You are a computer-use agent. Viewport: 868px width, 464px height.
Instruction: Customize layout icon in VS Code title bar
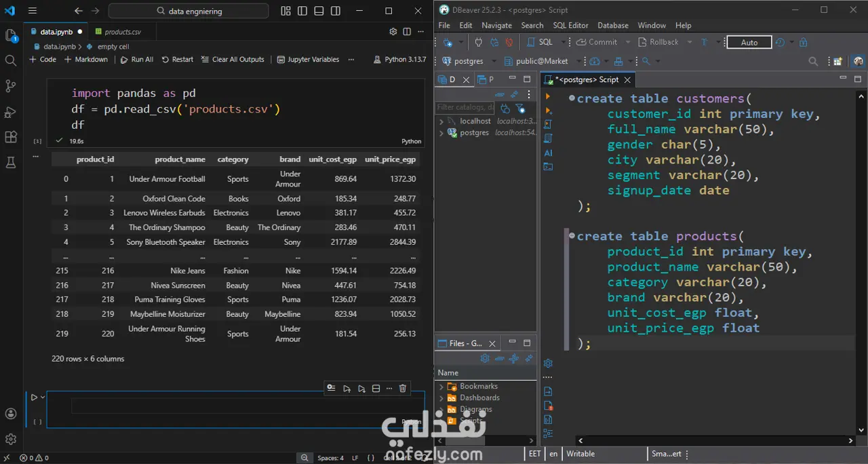pos(285,11)
